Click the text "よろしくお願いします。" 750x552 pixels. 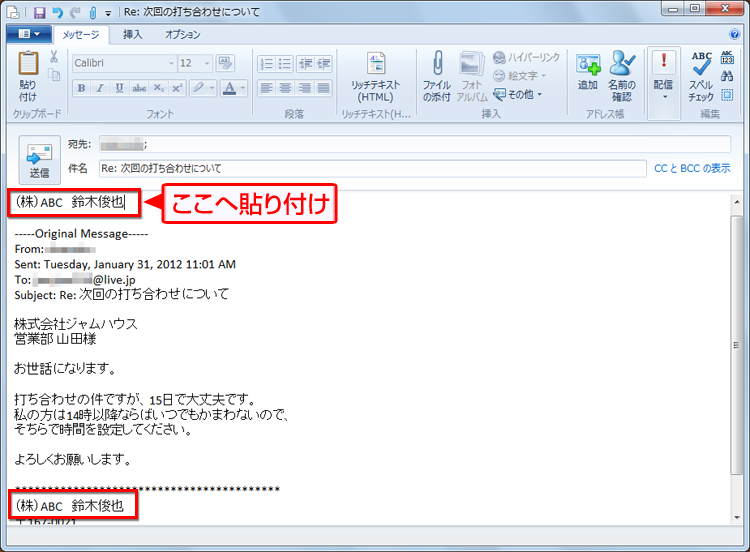click(73, 459)
